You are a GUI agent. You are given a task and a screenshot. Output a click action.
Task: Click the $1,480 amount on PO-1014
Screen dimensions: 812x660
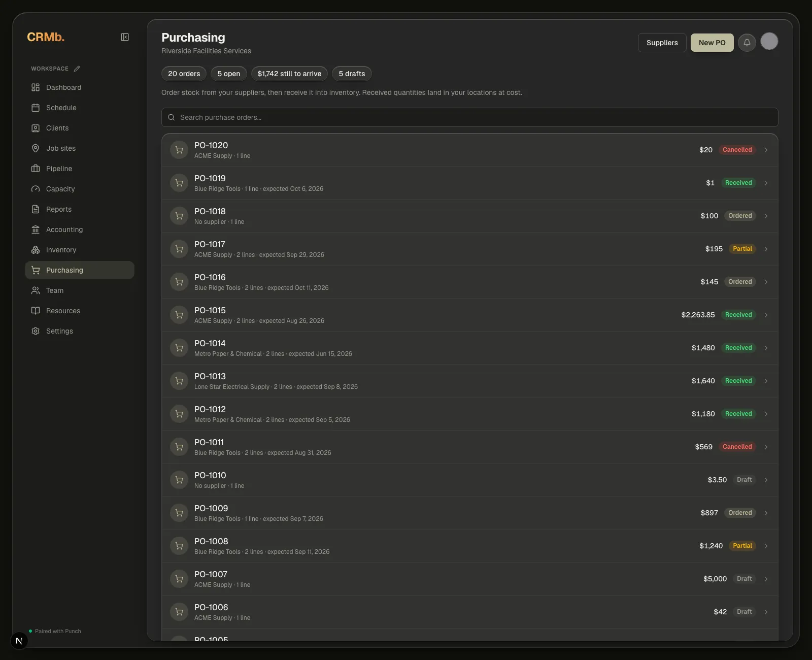coord(703,348)
